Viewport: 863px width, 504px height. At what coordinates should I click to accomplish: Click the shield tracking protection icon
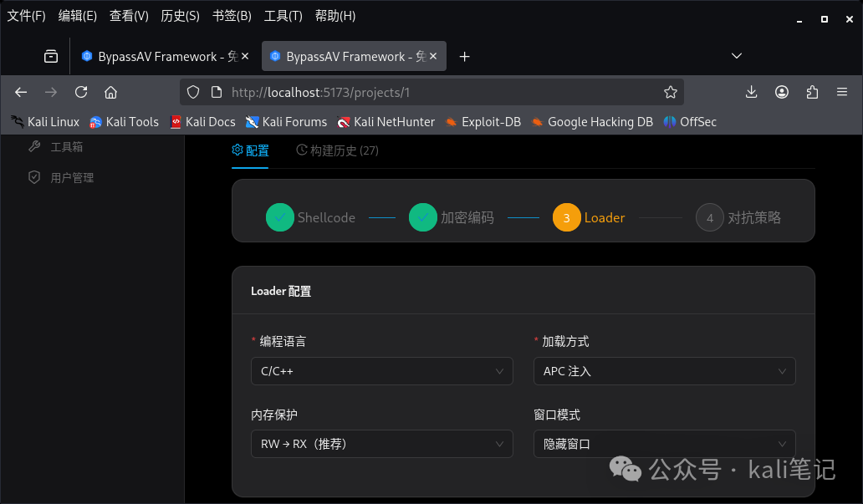coord(192,93)
